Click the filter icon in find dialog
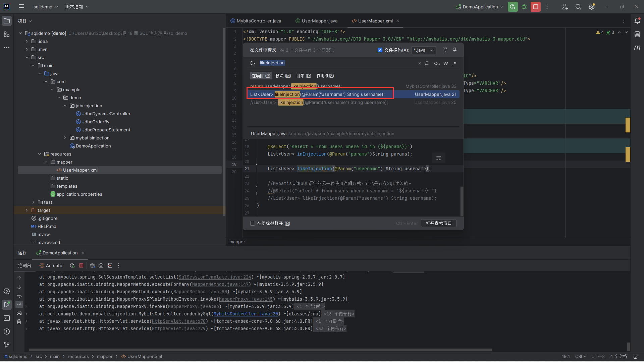The image size is (644, 362). pos(445,50)
